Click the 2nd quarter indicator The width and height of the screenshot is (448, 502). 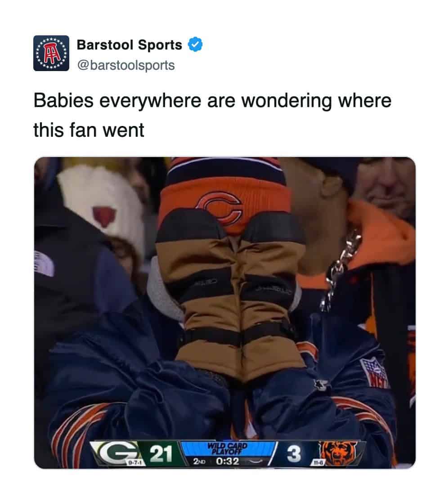(x=199, y=462)
